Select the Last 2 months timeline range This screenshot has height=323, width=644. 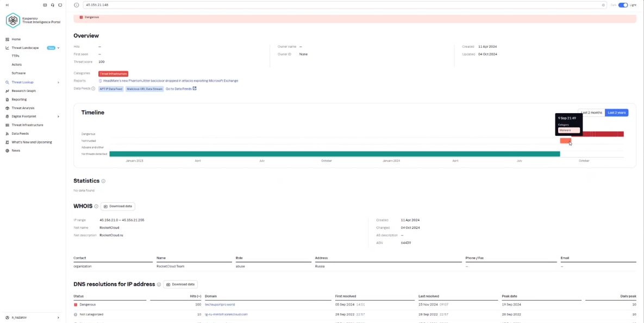591,113
